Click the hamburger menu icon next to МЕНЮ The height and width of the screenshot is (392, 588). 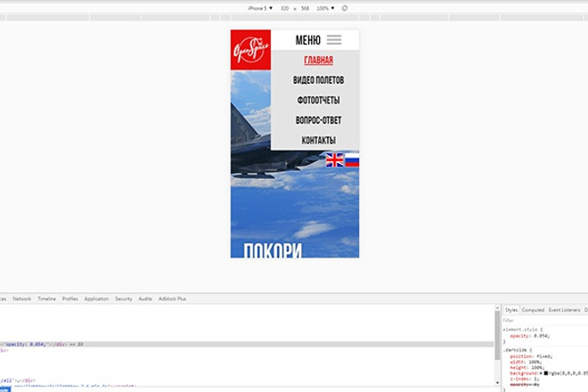[334, 40]
